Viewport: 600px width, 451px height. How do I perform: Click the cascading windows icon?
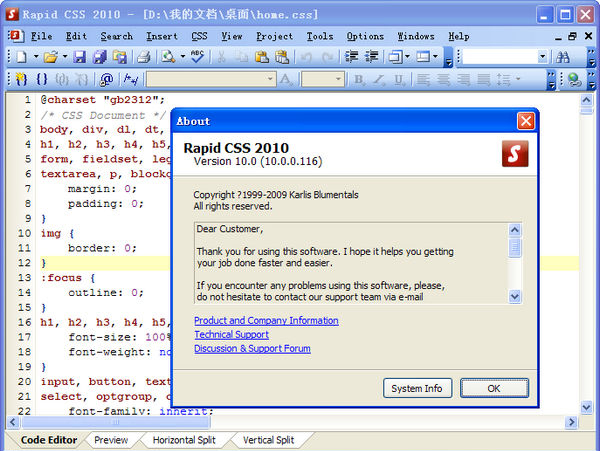click(x=395, y=57)
